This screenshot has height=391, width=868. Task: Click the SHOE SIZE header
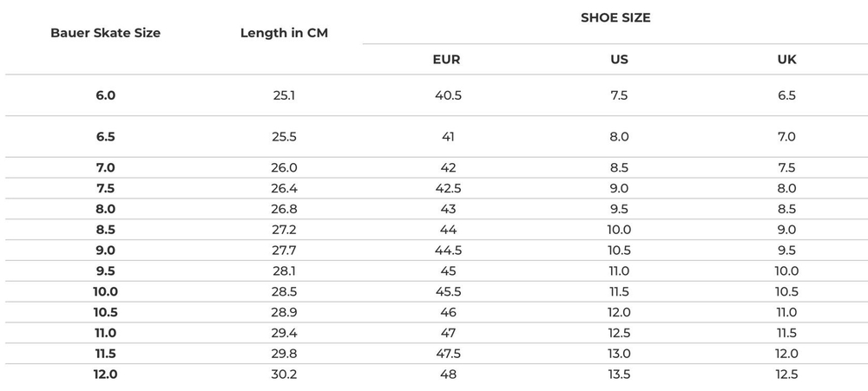tap(615, 17)
